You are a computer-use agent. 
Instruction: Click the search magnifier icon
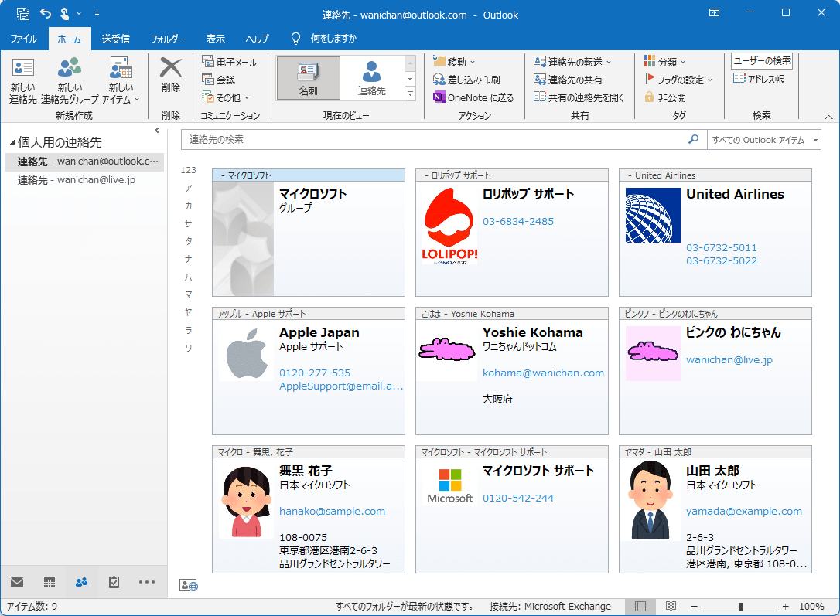(x=694, y=139)
